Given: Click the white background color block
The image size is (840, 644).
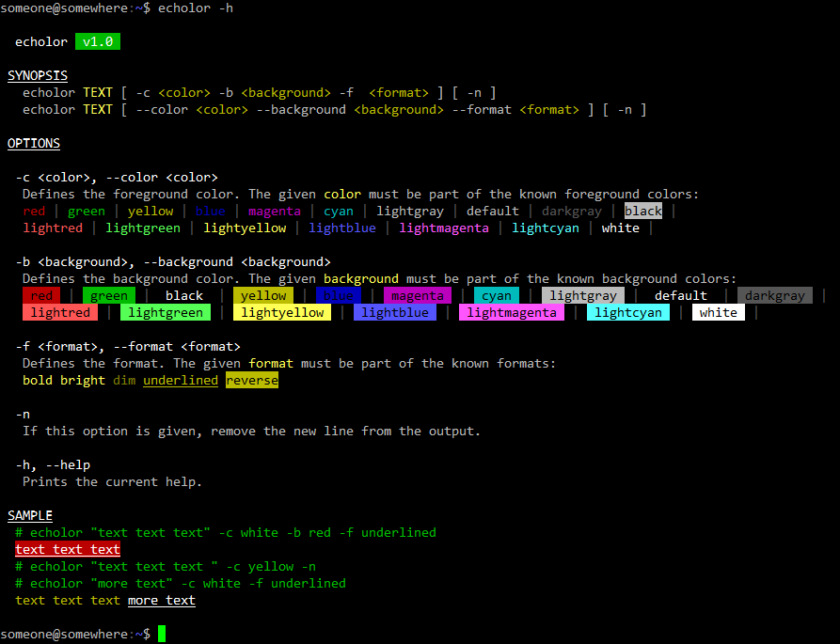Looking at the screenshot, I should (x=719, y=313).
